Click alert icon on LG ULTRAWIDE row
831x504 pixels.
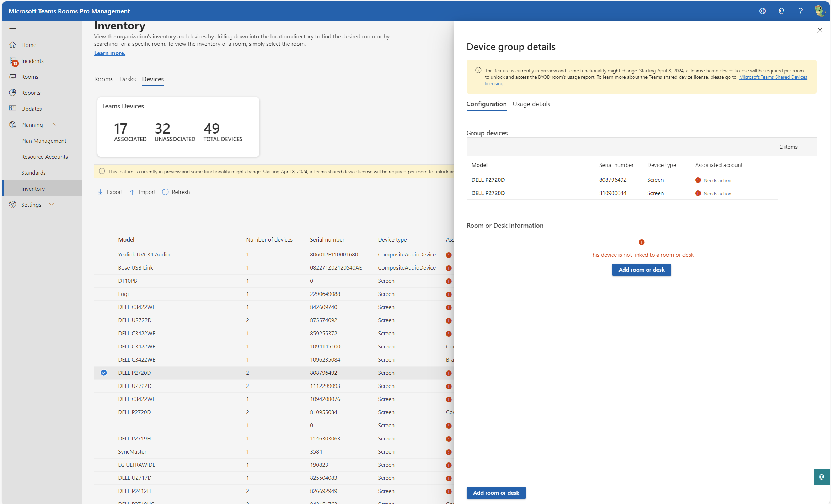pyautogui.click(x=449, y=465)
